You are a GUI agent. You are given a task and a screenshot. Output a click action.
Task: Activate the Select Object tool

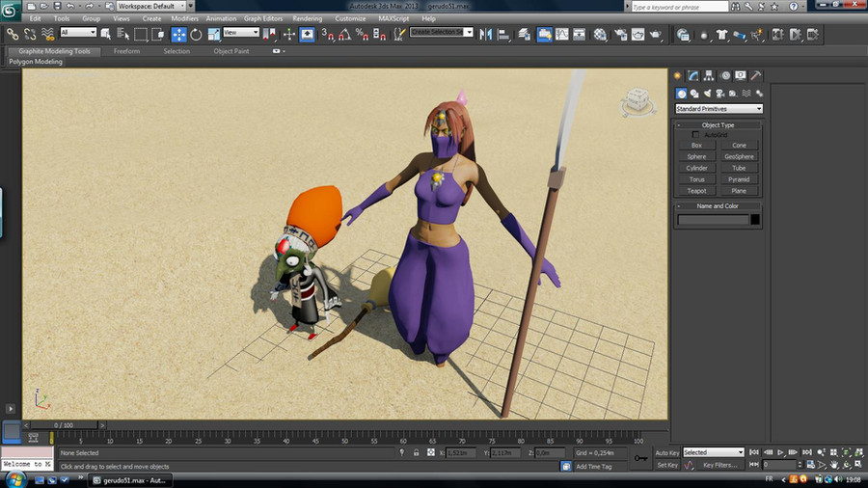(106, 35)
